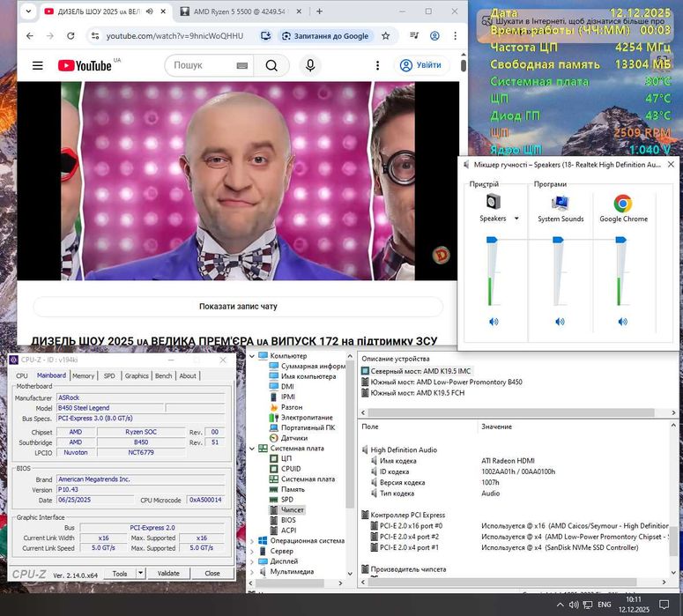Collapse the Системная плата tree node
The image size is (683, 616).
[252, 449]
